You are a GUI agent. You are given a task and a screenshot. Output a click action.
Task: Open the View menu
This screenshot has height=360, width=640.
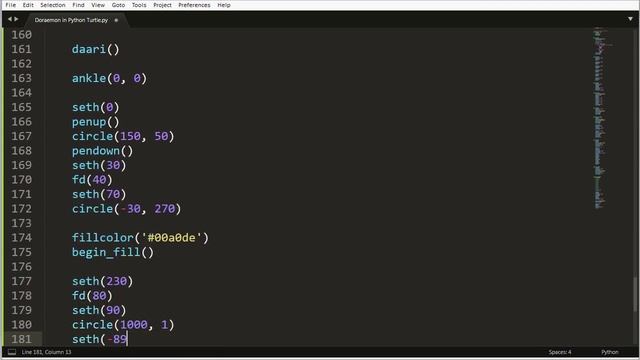[98, 5]
